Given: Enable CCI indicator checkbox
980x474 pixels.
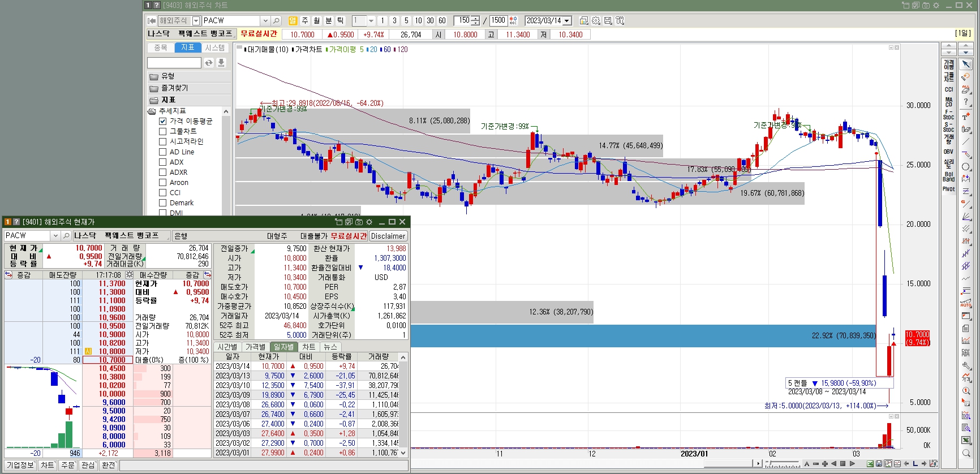Looking at the screenshot, I should coord(162,192).
